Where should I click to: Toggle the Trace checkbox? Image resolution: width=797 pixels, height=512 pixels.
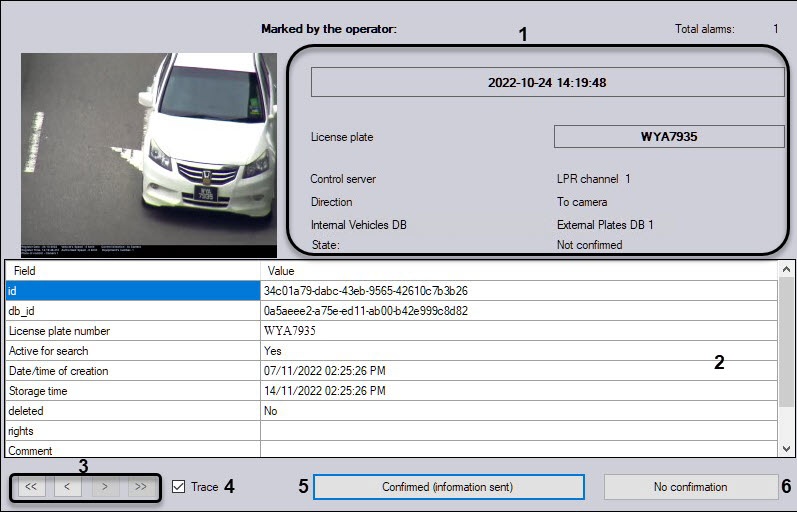179,487
